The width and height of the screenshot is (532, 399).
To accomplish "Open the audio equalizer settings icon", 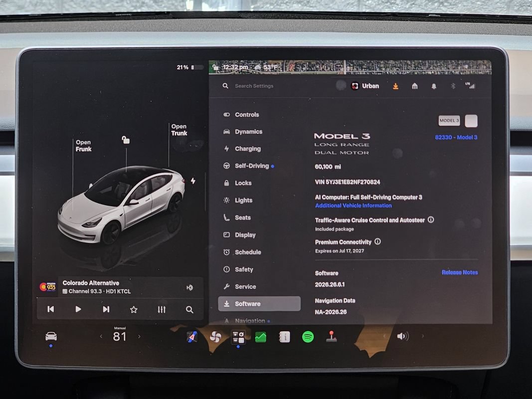I will click(162, 309).
